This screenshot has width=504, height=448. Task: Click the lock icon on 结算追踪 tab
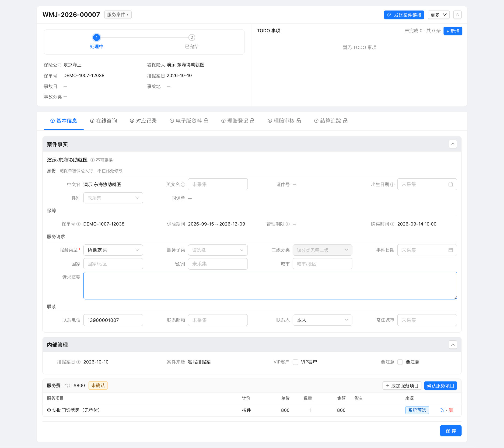346,121
